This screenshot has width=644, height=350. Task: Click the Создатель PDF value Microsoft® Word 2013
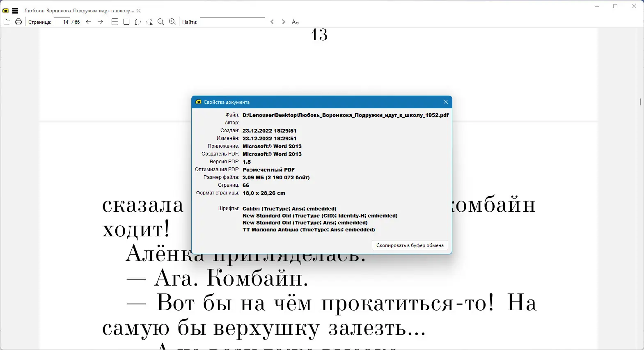[x=272, y=154]
